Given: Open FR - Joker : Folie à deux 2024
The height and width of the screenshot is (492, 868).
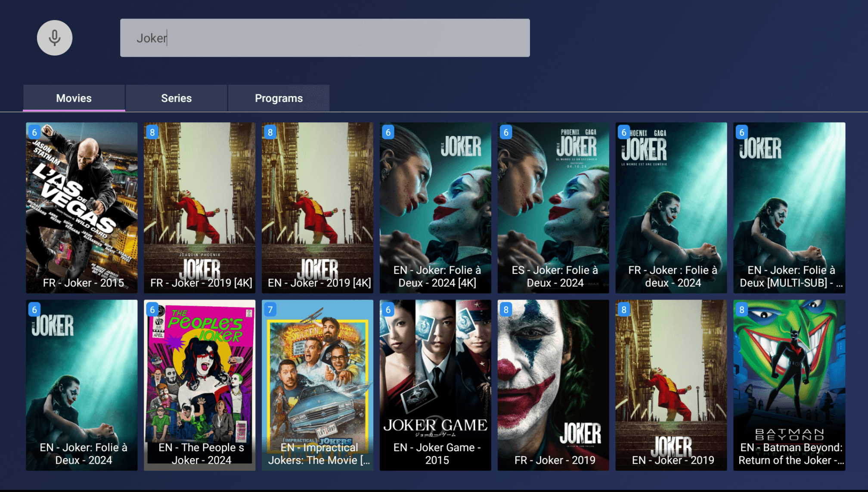Looking at the screenshot, I should coord(671,207).
